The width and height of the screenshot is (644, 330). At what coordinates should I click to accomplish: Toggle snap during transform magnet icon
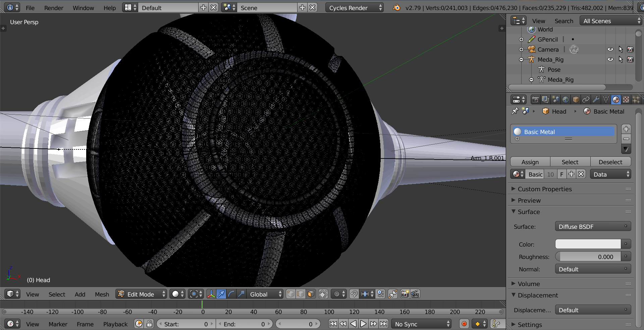[x=354, y=294]
